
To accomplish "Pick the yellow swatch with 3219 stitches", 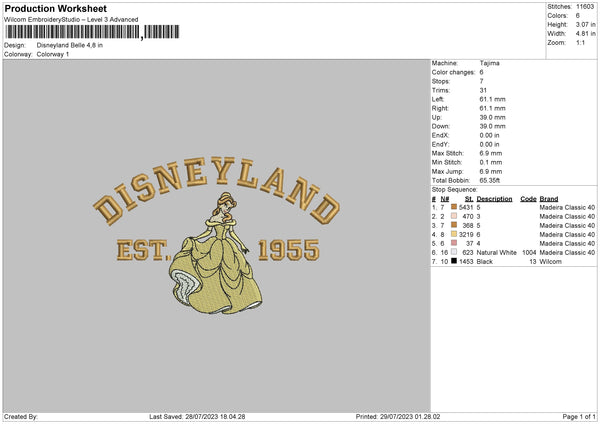I will coord(454,234).
